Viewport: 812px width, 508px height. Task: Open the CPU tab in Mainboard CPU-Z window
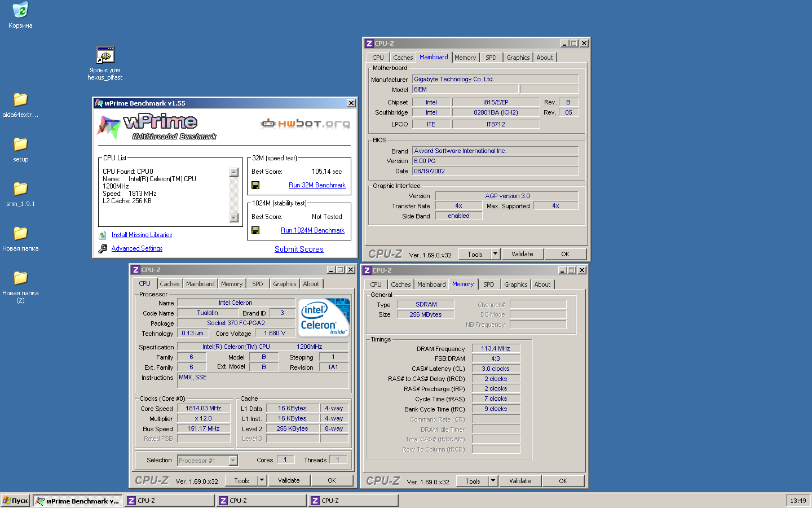(x=378, y=58)
